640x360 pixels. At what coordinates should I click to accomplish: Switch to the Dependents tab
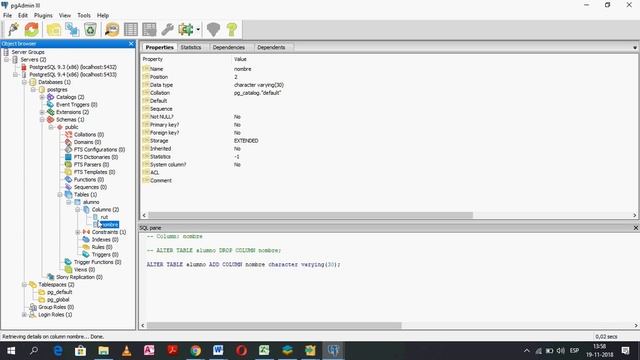pyautogui.click(x=271, y=47)
